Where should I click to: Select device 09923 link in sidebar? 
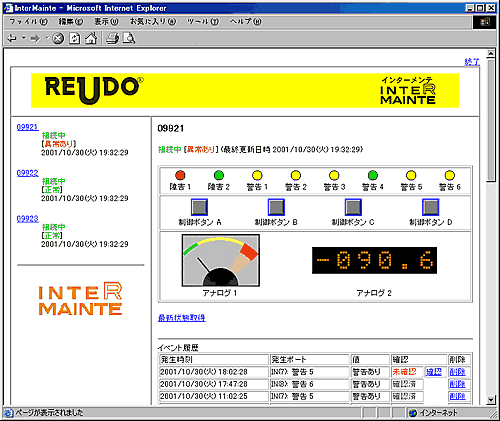28,219
